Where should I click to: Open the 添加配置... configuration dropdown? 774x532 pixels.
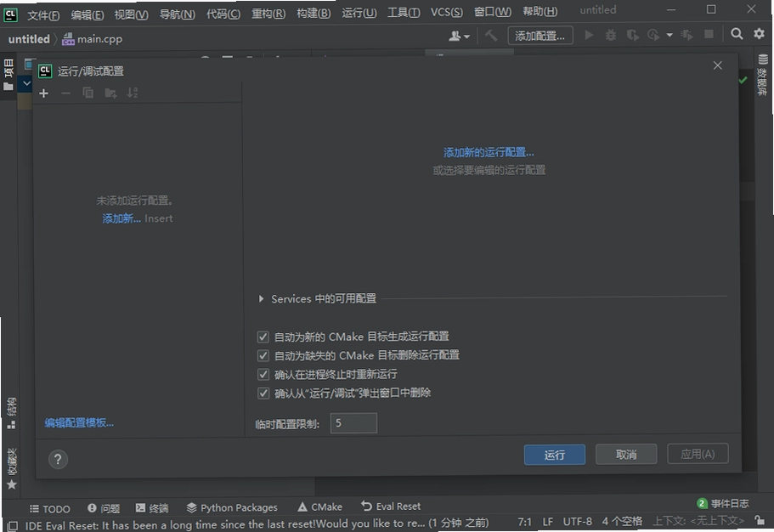pos(540,36)
